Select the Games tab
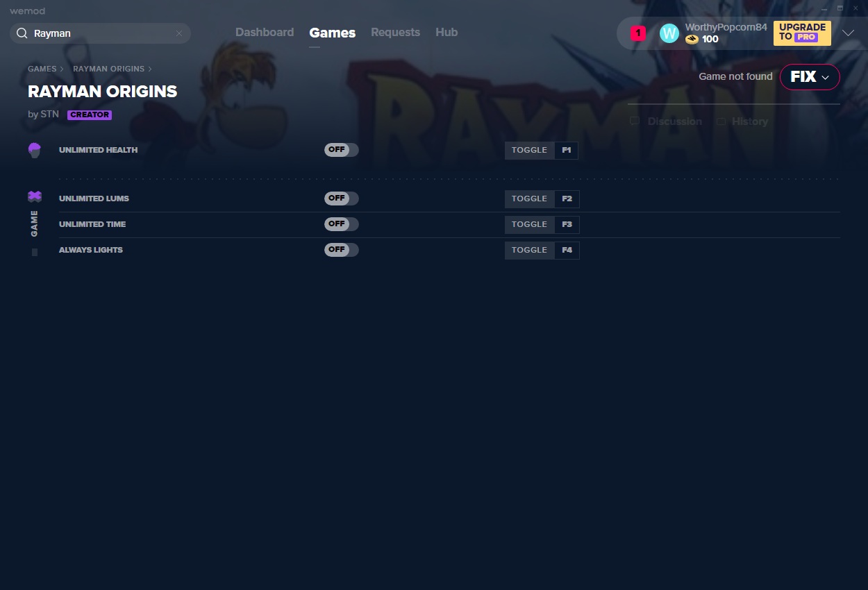 coord(333,33)
